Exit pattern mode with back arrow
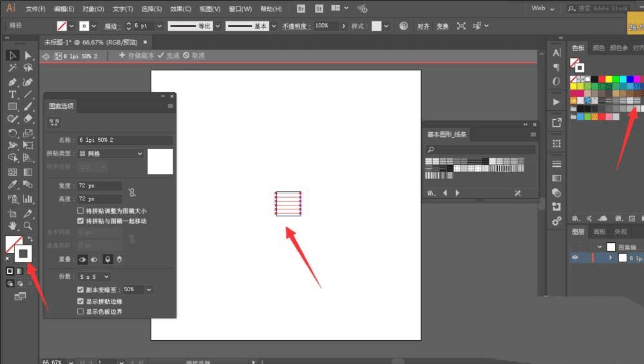This screenshot has height=364, width=644. (x=46, y=56)
